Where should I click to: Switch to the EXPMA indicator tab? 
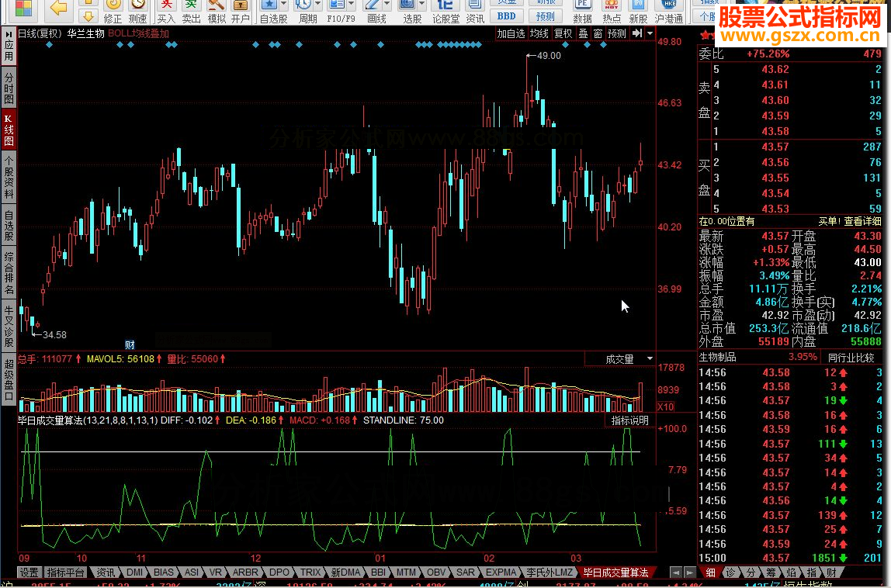(501, 572)
